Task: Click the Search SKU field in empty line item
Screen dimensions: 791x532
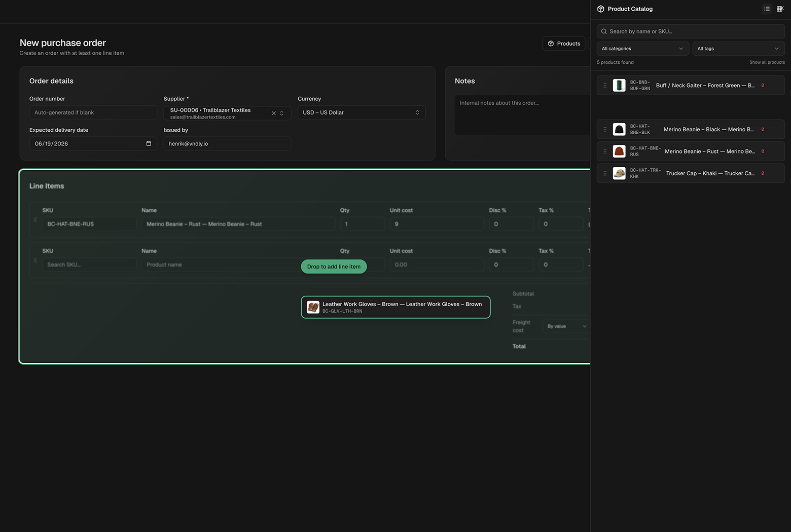Action: point(89,264)
